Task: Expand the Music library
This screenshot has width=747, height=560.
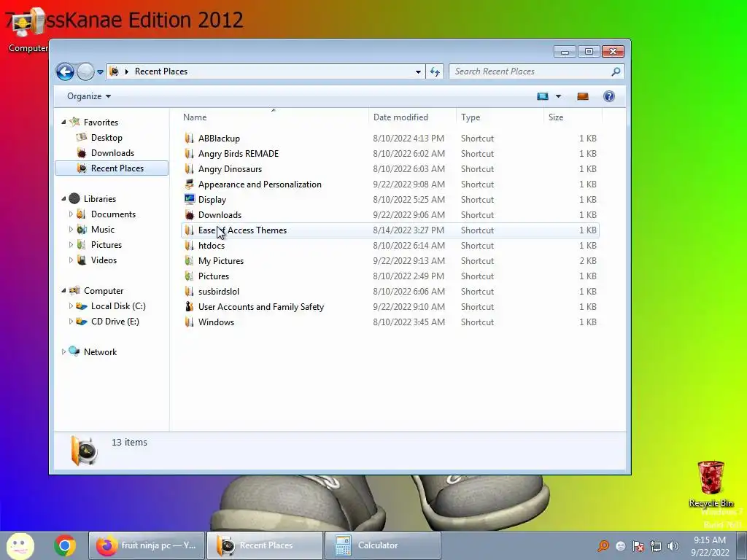Action: coord(71,230)
